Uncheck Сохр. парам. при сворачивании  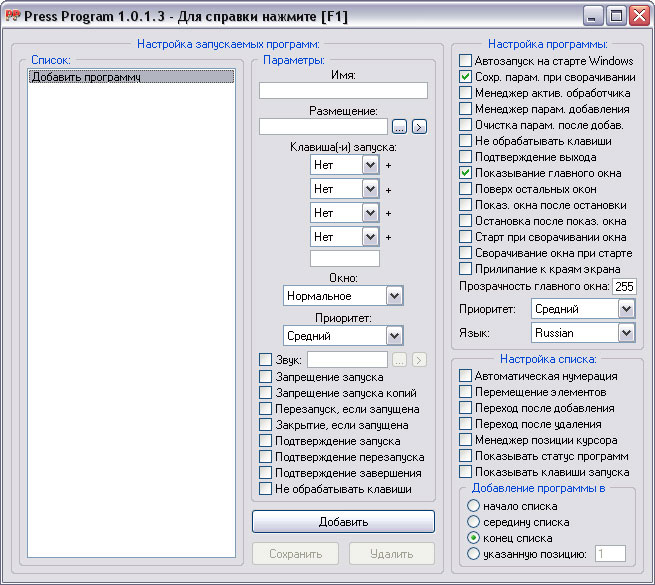click(465, 76)
